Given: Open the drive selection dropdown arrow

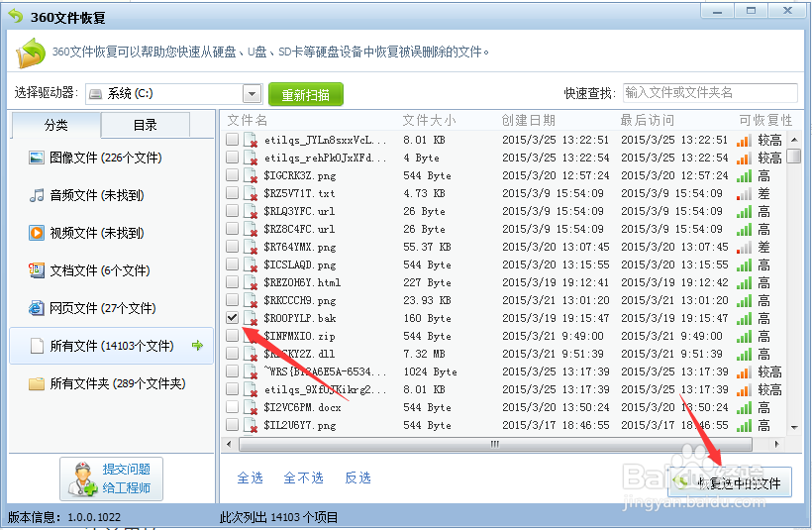Looking at the screenshot, I should 253,94.
